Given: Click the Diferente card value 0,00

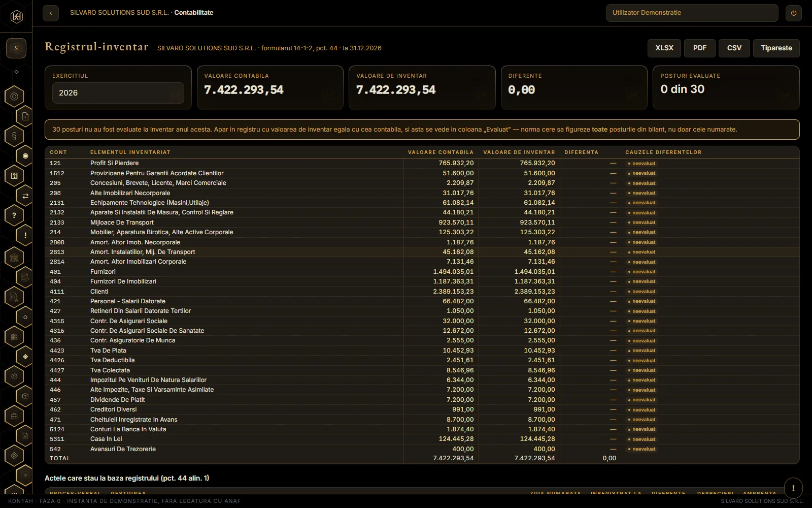Looking at the screenshot, I should click(522, 90).
